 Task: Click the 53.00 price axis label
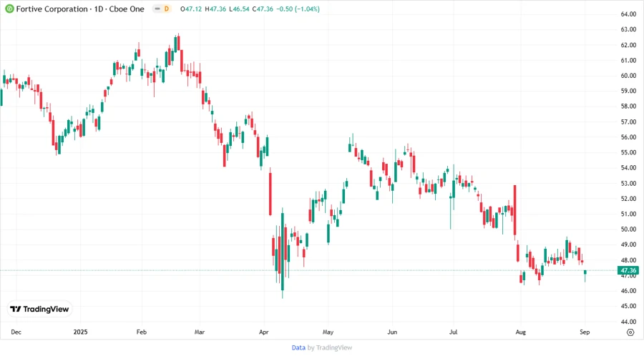[x=628, y=183]
